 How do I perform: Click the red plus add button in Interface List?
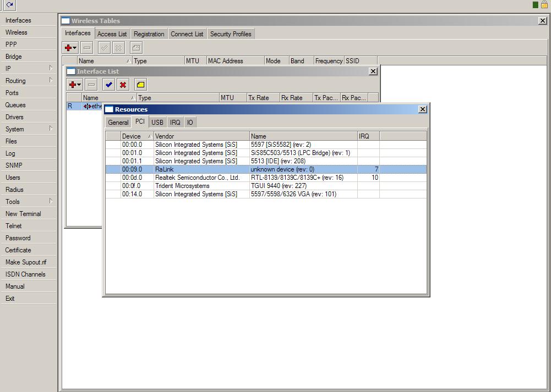(x=75, y=85)
